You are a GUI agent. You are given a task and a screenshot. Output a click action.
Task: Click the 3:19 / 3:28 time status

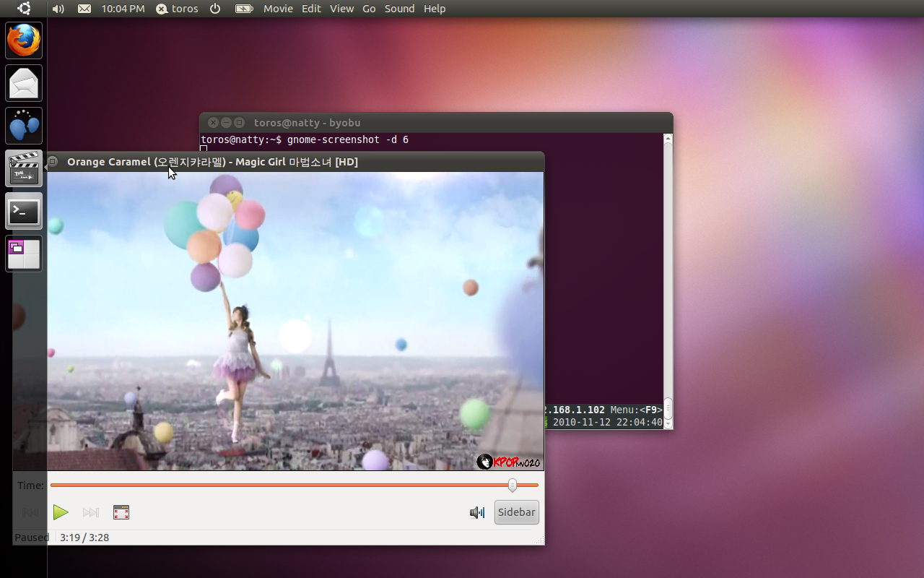click(x=84, y=538)
